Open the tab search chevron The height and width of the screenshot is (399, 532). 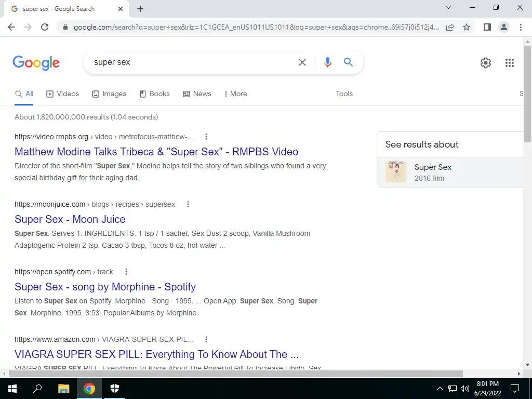[448, 7]
